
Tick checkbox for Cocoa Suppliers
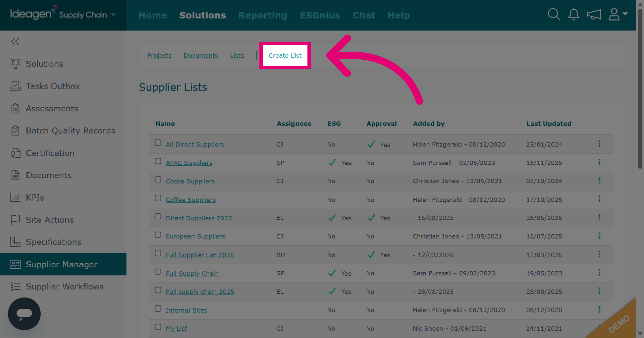pyautogui.click(x=158, y=180)
